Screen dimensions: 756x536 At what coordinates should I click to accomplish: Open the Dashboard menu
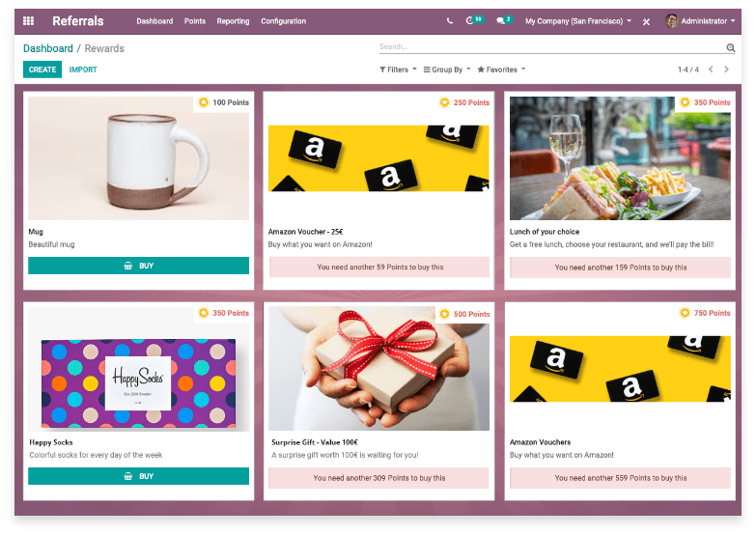154,21
